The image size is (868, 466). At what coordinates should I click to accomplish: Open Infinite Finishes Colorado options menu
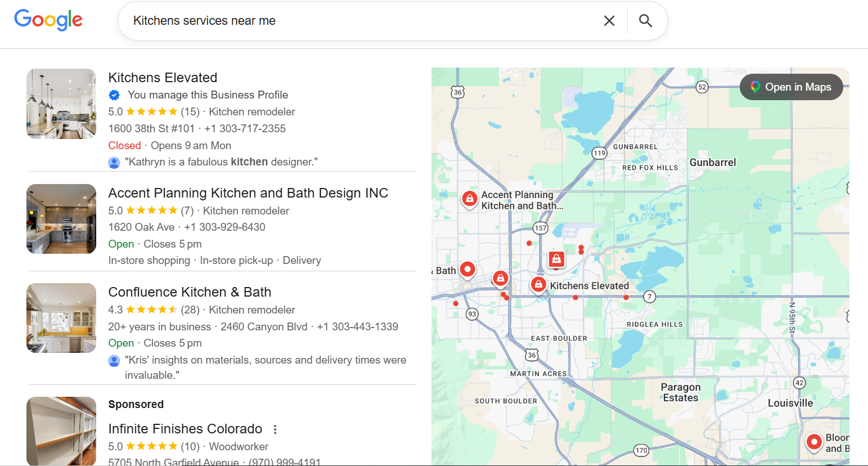(275, 429)
